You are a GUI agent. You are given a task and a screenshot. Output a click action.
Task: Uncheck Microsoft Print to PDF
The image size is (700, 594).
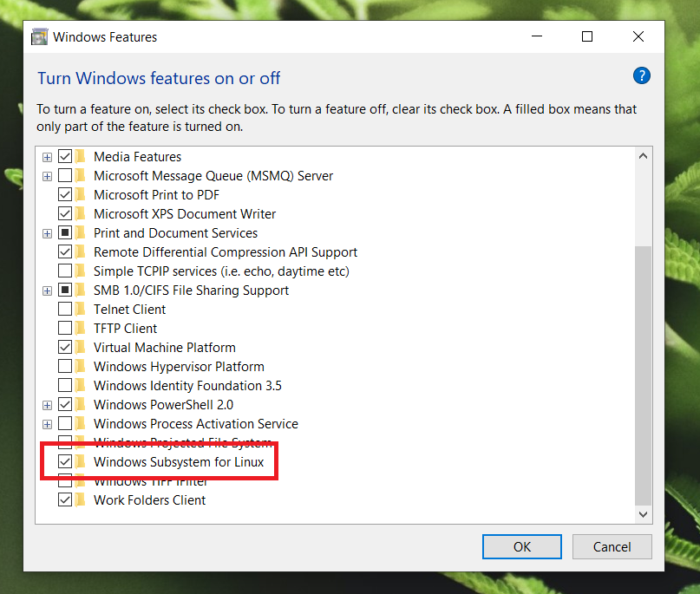[65, 194]
